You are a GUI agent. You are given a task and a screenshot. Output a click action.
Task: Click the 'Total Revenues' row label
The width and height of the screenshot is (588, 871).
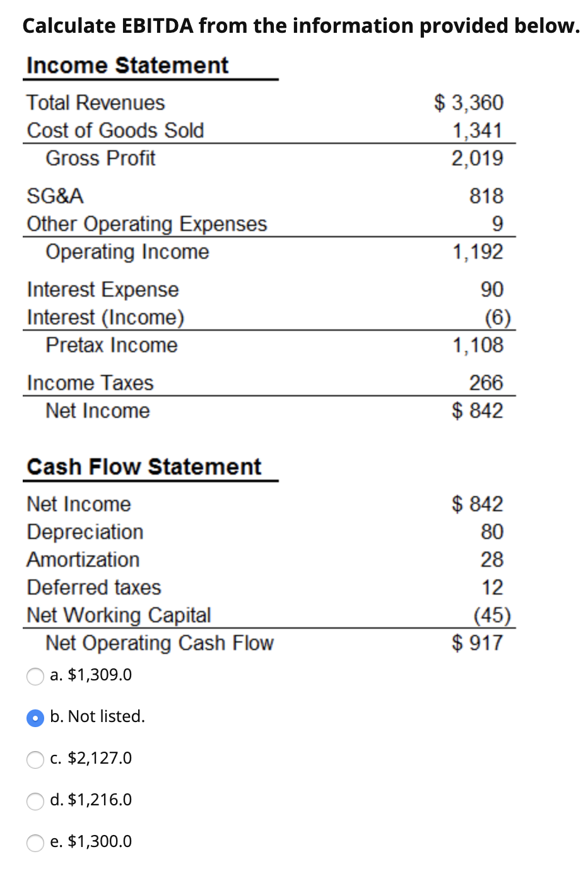click(95, 103)
